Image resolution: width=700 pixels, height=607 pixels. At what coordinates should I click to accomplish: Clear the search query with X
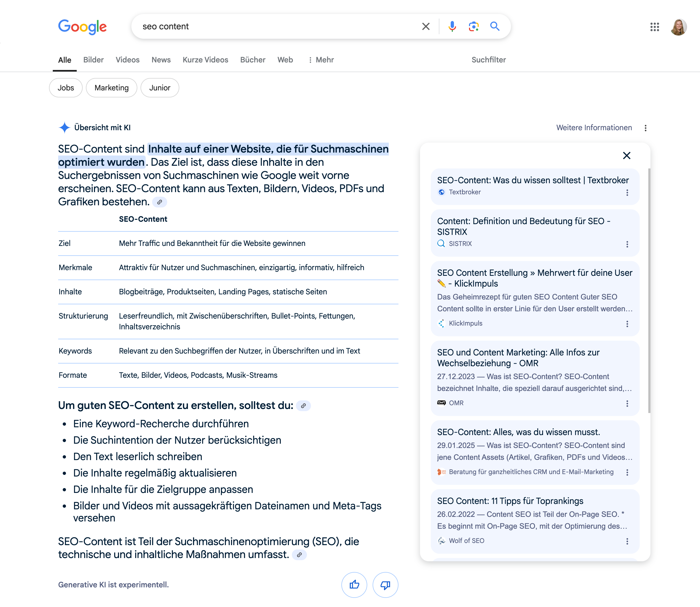point(426,26)
